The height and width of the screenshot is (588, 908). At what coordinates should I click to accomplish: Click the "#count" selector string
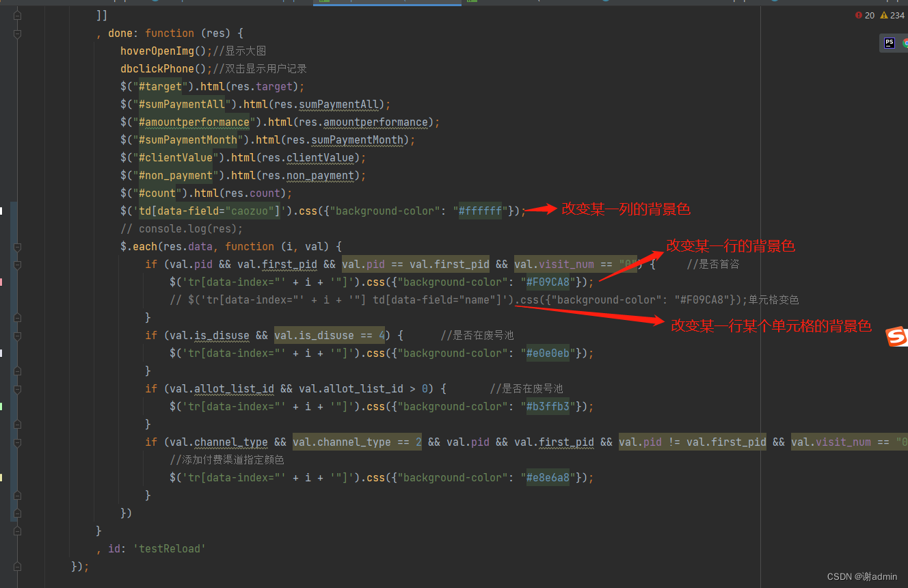tap(157, 193)
